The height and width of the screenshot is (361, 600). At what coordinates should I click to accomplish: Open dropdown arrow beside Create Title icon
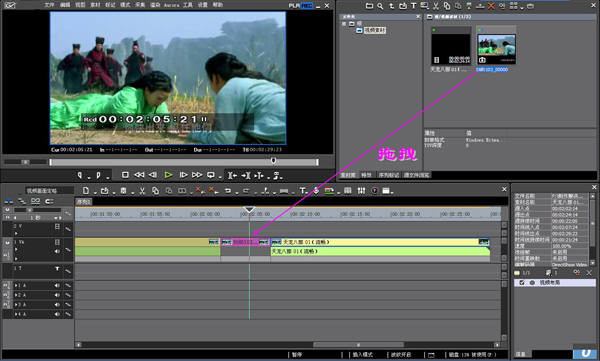[308, 193]
